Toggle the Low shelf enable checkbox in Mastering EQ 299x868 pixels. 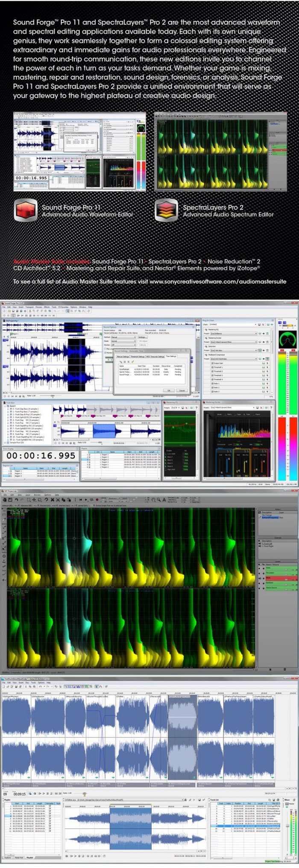coord(166,454)
